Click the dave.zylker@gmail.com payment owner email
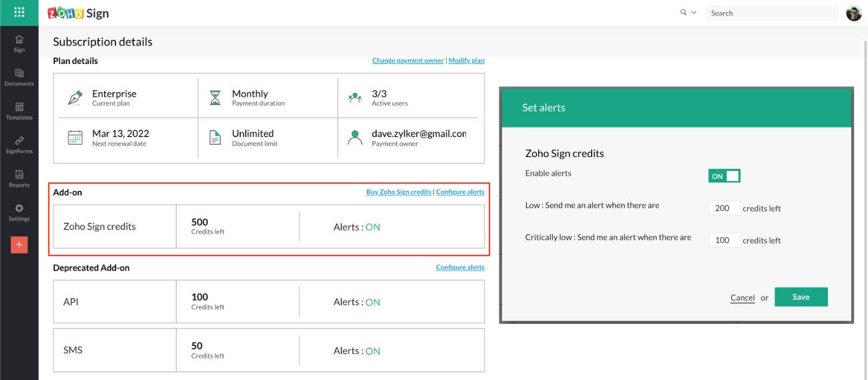Viewport: 868px width, 380px height. (419, 134)
